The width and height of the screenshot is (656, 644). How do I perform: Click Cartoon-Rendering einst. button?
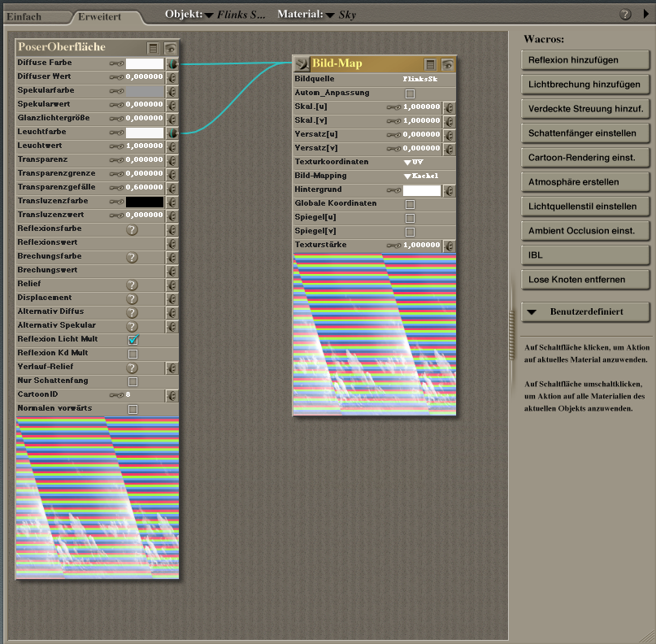coord(585,158)
